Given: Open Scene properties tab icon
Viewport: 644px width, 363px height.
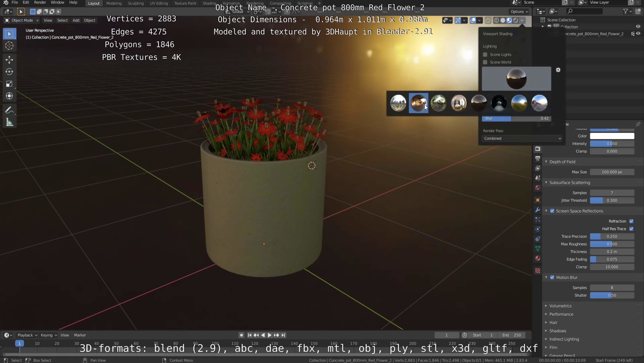Looking at the screenshot, I should pyautogui.click(x=538, y=178).
